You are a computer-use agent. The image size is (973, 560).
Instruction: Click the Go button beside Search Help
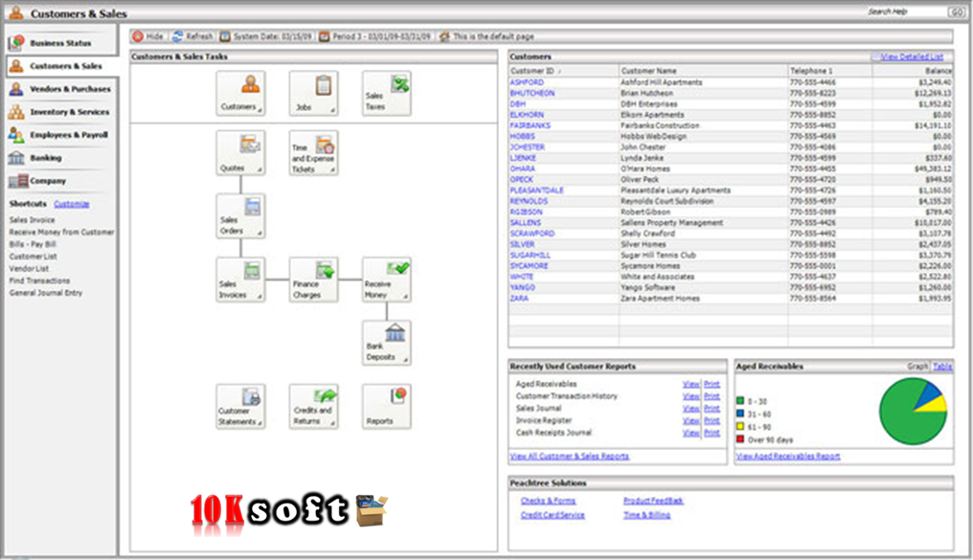(956, 11)
